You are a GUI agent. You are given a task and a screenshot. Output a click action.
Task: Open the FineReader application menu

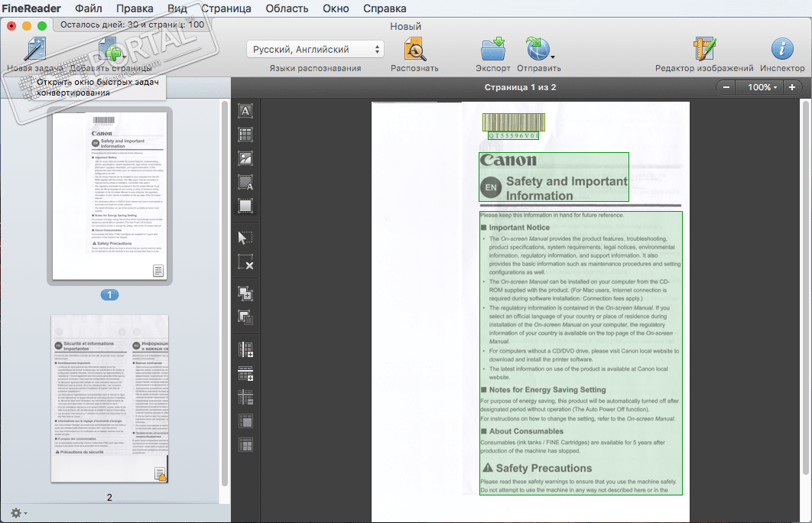[x=31, y=8]
